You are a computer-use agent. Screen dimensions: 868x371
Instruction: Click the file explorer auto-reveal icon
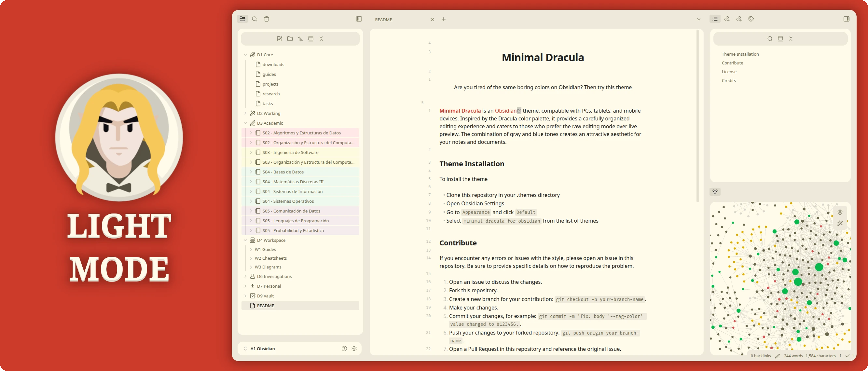(311, 39)
